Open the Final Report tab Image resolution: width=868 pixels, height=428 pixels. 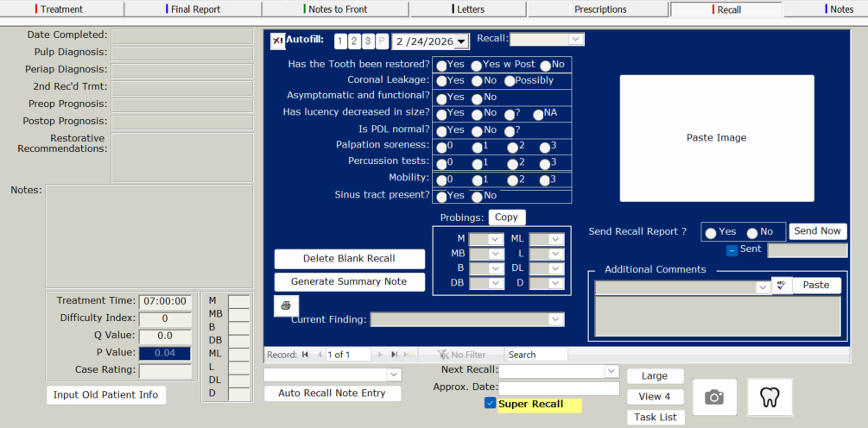click(194, 9)
